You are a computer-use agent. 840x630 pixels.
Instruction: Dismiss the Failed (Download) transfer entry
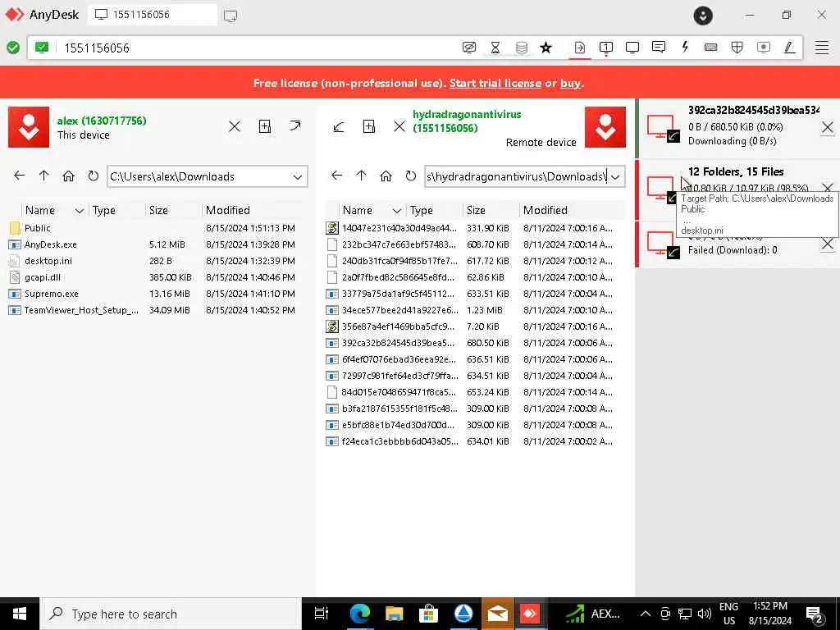coord(827,244)
